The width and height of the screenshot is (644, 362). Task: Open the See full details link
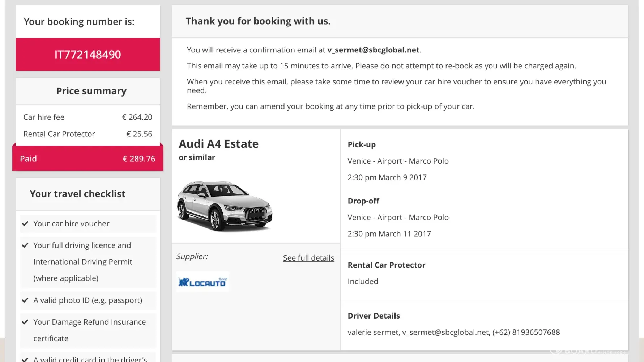pos(308,258)
